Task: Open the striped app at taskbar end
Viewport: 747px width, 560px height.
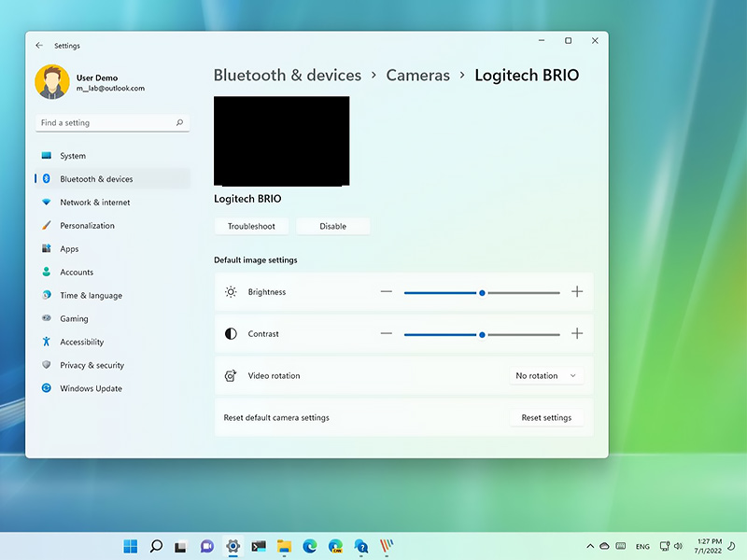Action: point(387,546)
